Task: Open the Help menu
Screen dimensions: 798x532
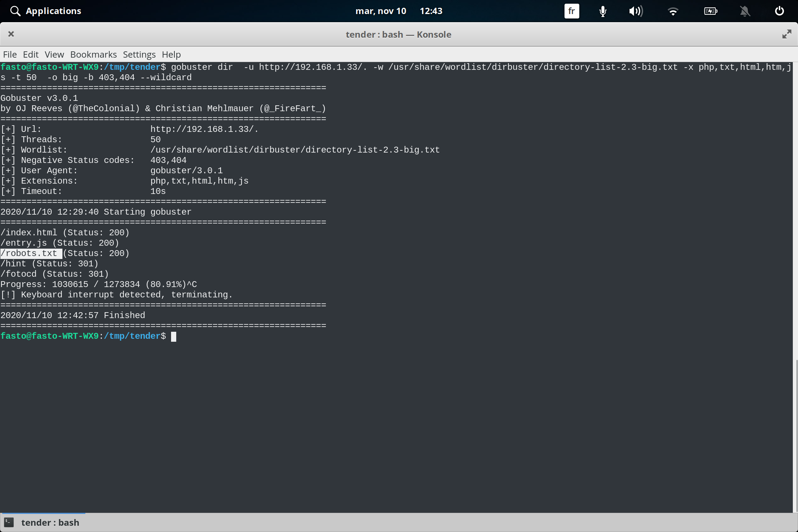Action: (x=171, y=54)
